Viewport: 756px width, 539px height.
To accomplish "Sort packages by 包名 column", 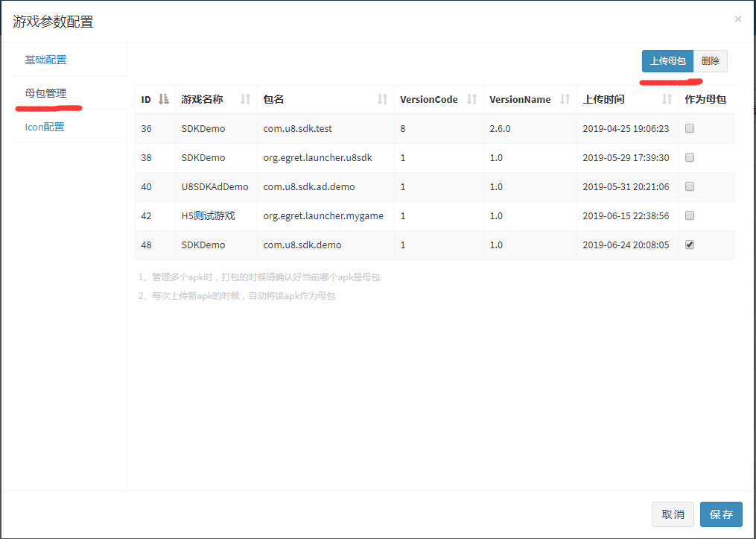I will [x=384, y=99].
